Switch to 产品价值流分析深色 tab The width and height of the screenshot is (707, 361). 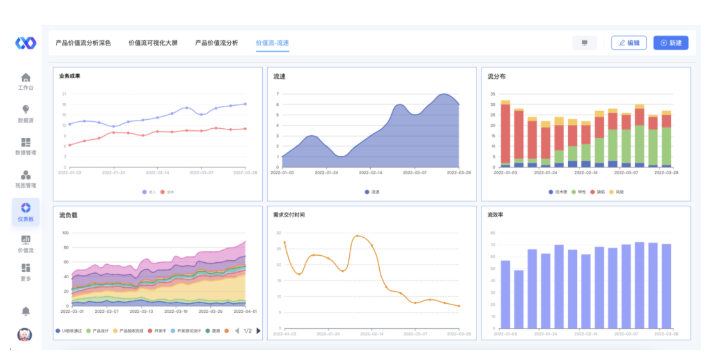83,43
